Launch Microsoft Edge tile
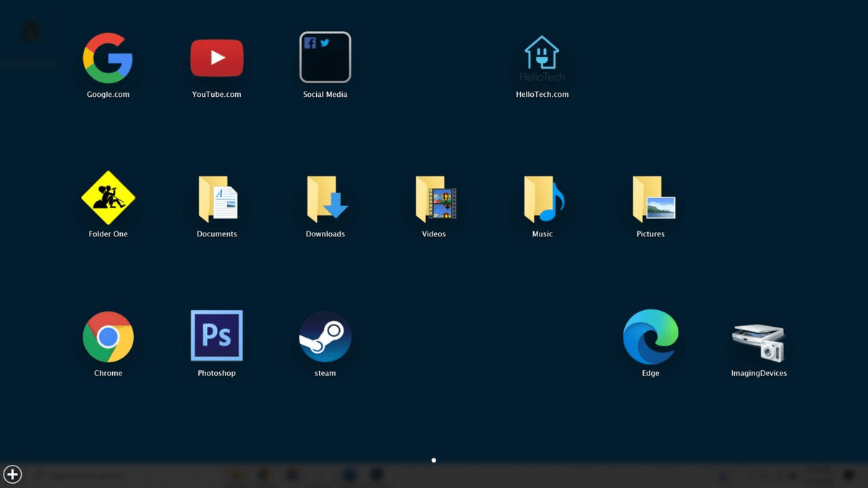 pyautogui.click(x=650, y=335)
